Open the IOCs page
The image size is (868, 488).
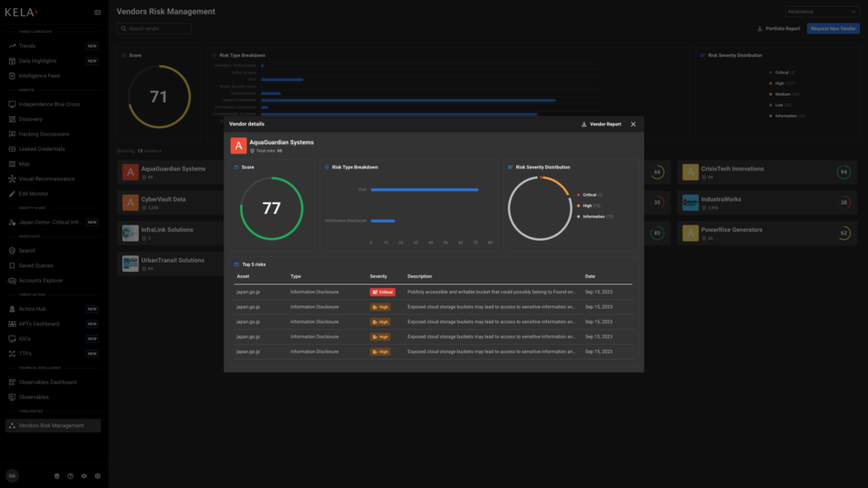pos(31,338)
